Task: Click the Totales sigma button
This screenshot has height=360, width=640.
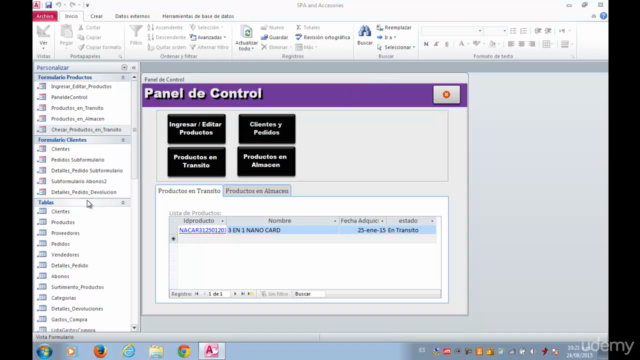Action: [308, 27]
